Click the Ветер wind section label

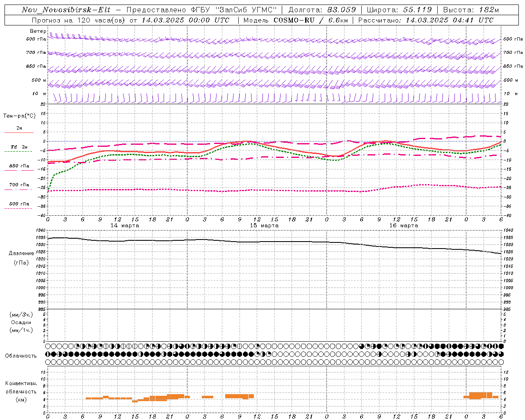tap(38, 31)
